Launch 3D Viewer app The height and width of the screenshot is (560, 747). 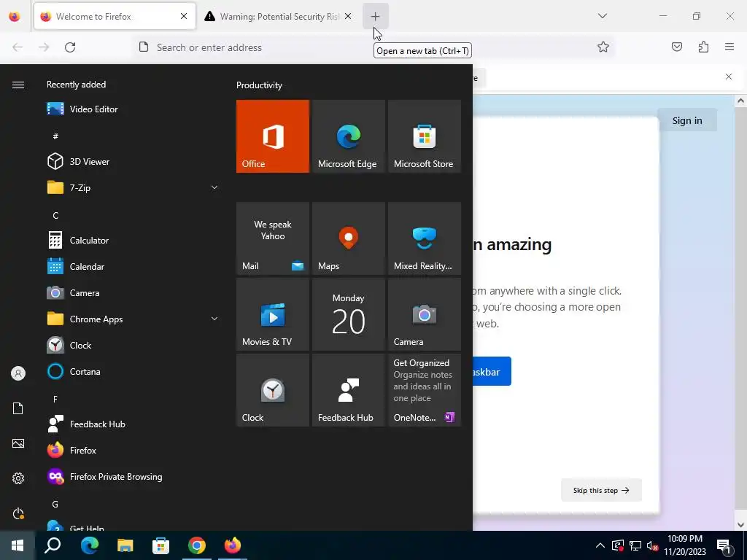pos(133,161)
